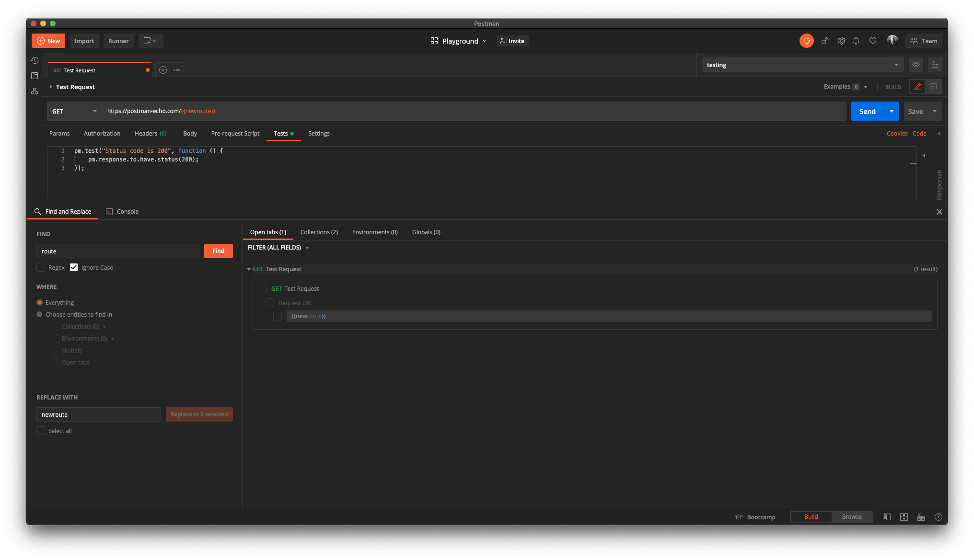Check Select all under Replace With

tap(41, 431)
